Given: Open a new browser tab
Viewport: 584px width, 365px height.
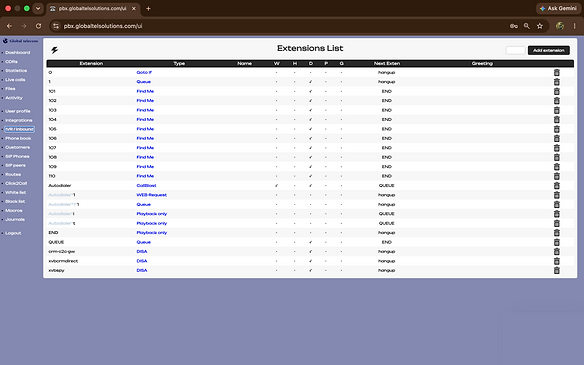Looking at the screenshot, I should (x=148, y=8).
